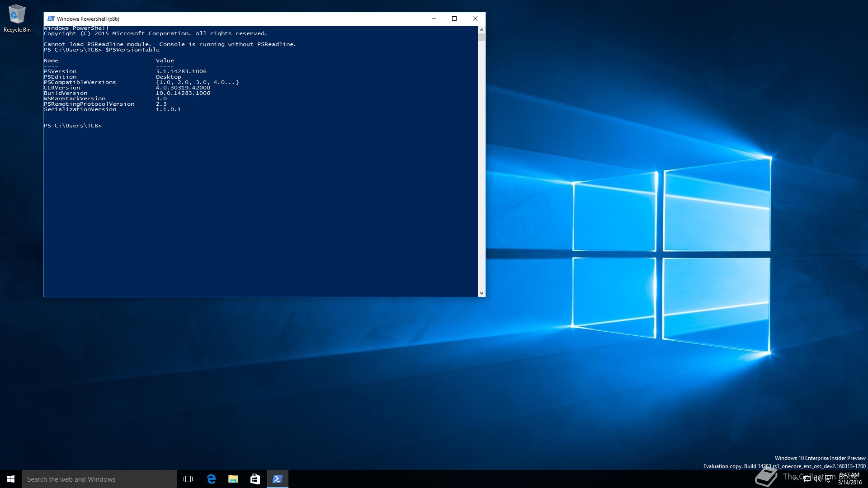
Task: Click the Desktop edition value
Action: tap(169, 77)
